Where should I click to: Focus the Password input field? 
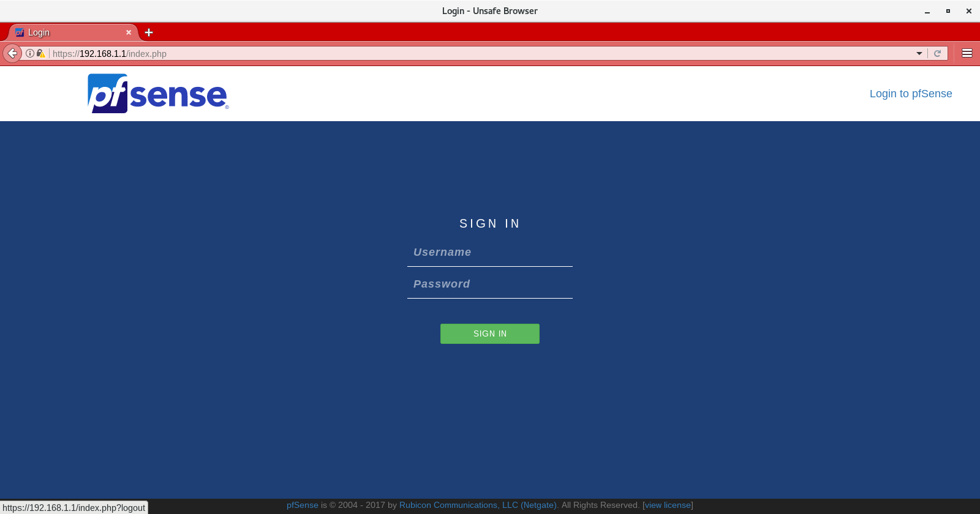pyautogui.click(x=490, y=284)
